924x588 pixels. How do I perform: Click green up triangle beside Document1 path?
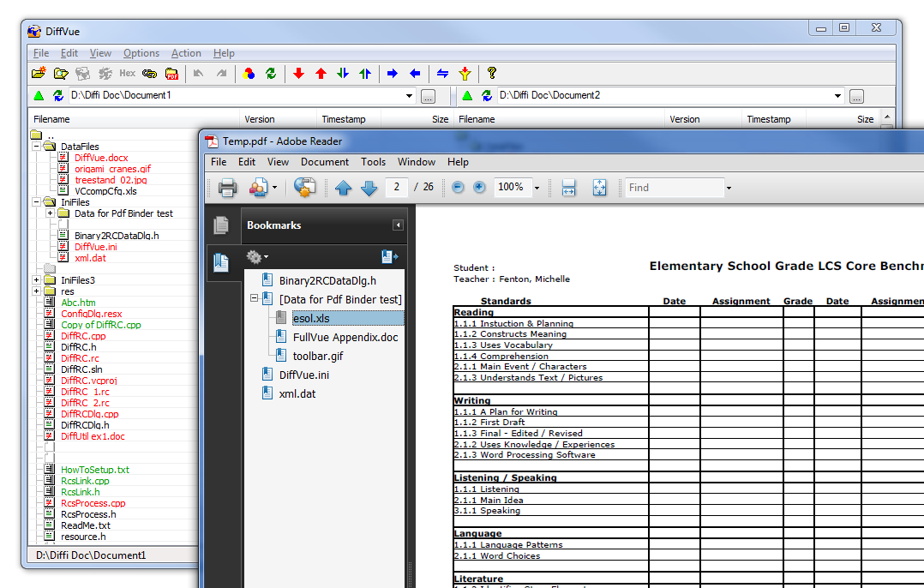(39, 95)
